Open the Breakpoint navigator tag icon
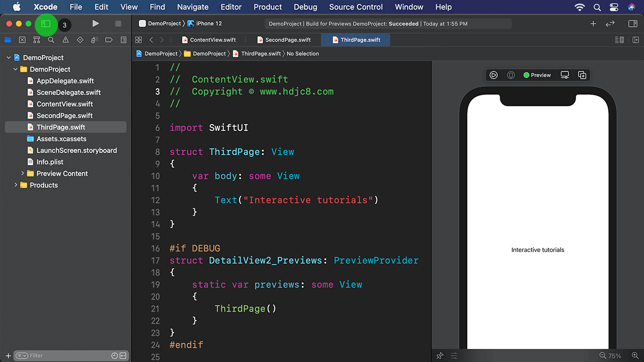Screen dimensions: 644x362 pos(109,40)
